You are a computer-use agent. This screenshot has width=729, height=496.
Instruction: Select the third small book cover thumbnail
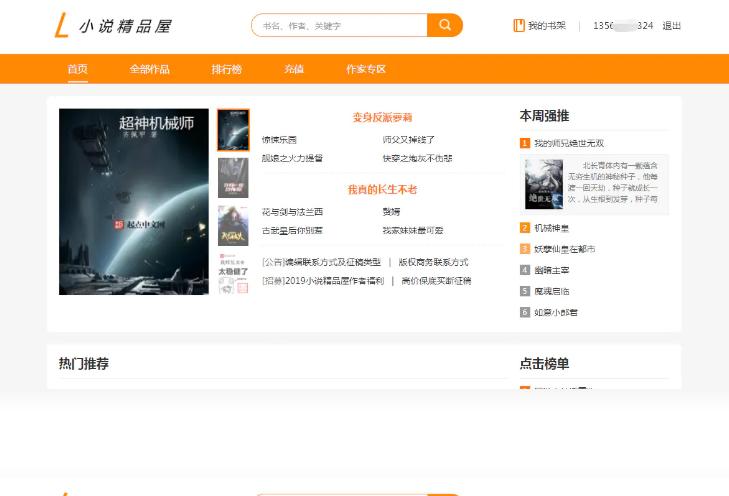(x=233, y=225)
